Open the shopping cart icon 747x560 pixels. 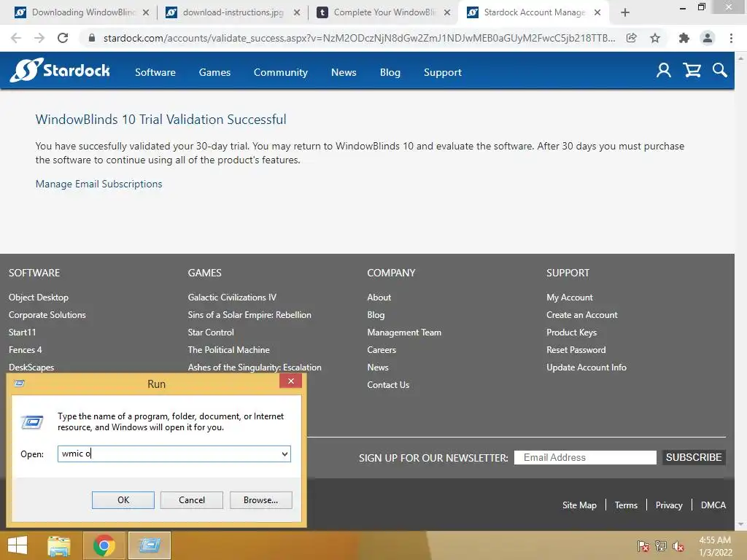pos(692,71)
